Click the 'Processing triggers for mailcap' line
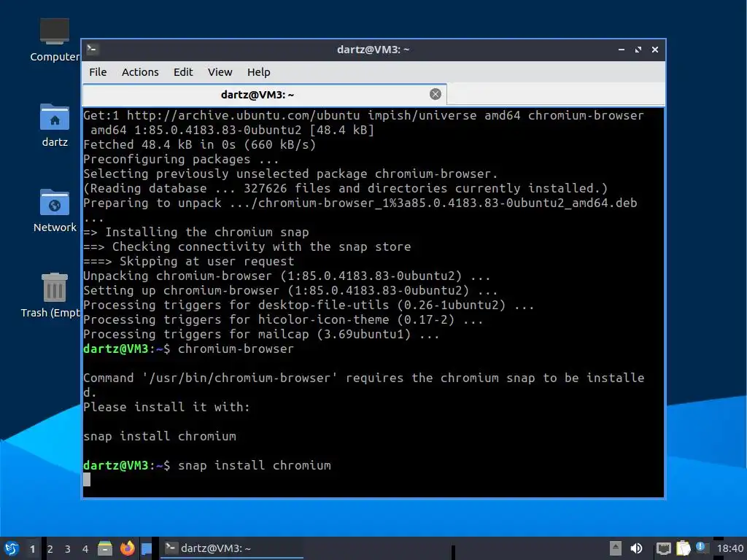This screenshot has height=560, width=747. click(261, 334)
